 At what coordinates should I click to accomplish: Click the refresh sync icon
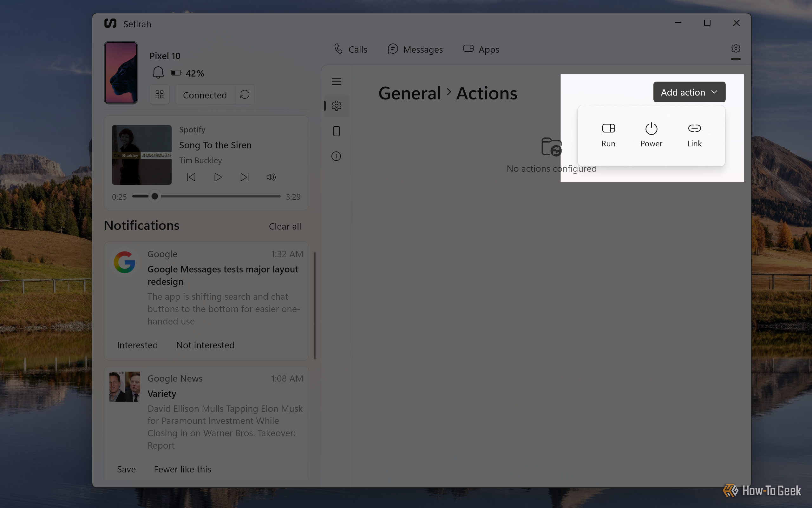[x=245, y=94]
